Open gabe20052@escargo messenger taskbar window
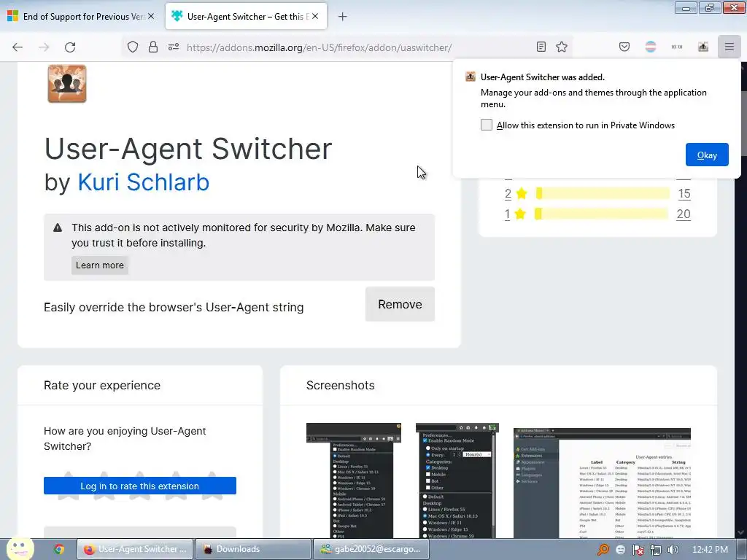Screen dimensions: 747x560 [x=371, y=549]
